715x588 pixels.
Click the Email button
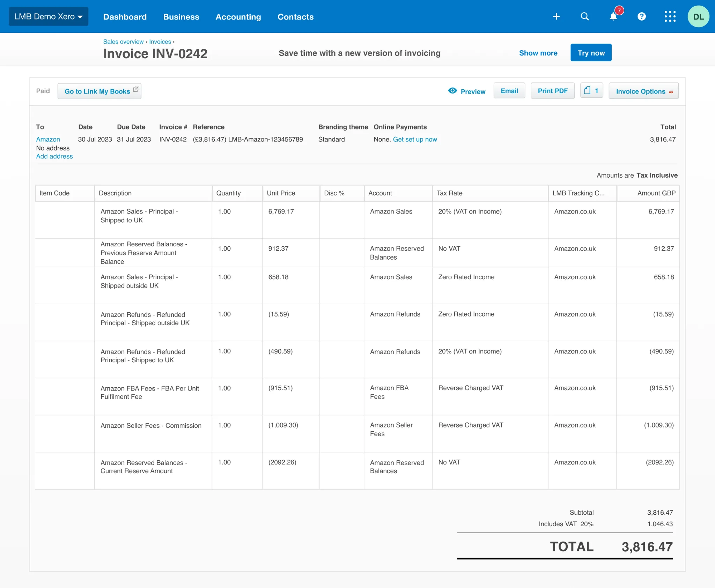click(x=509, y=91)
